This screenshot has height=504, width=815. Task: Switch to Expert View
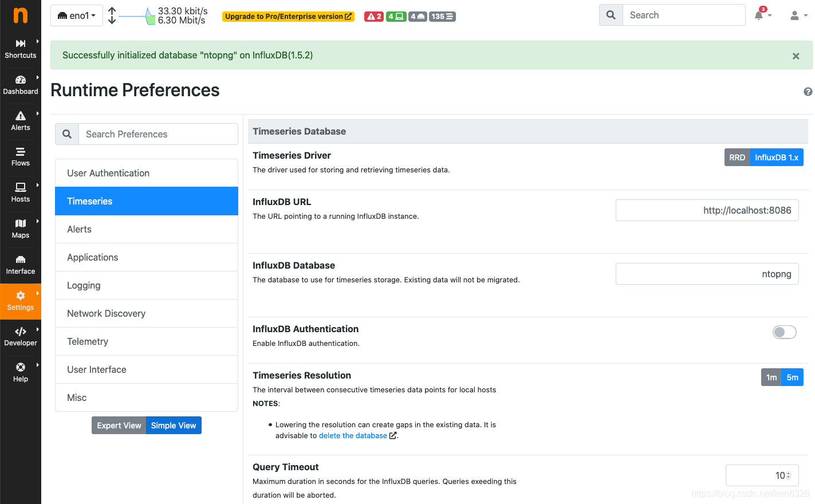pos(119,426)
